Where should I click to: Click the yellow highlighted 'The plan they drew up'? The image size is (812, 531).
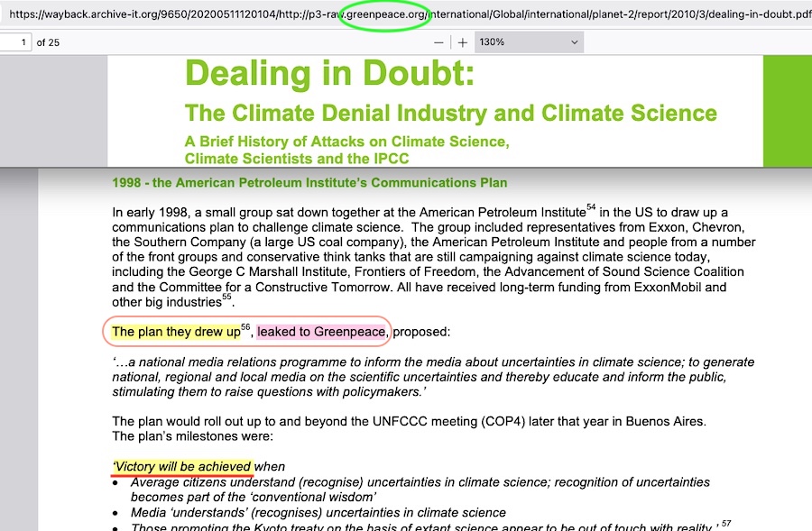click(176, 332)
